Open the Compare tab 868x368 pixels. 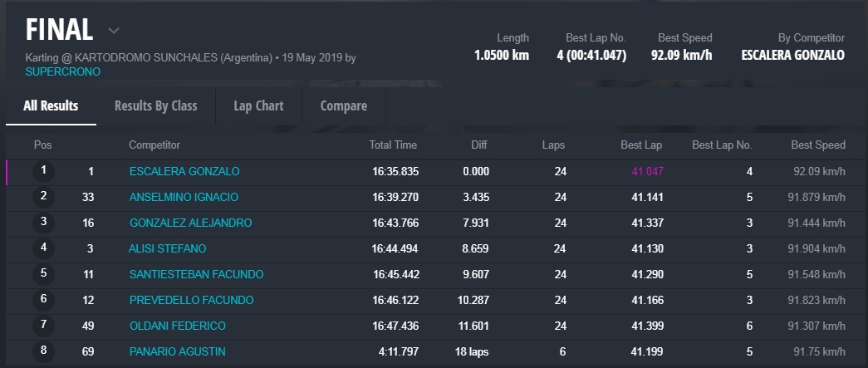pyautogui.click(x=344, y=105)
